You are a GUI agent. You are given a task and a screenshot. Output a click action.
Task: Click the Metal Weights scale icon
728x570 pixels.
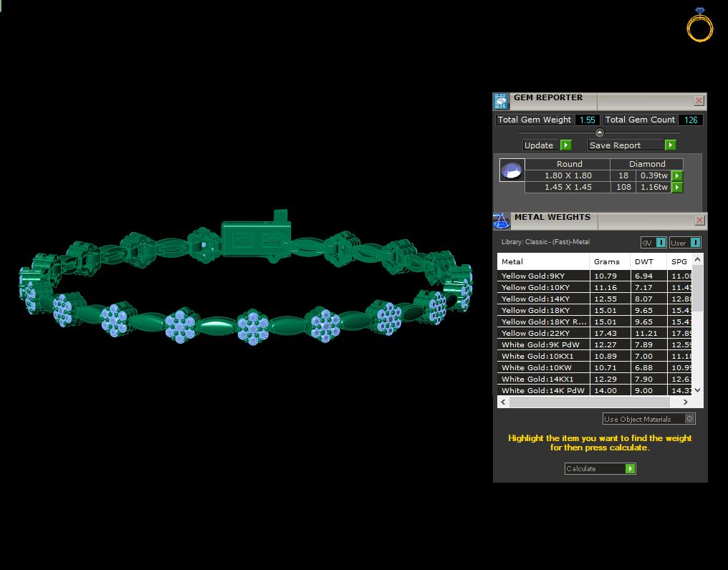[501, 221]
